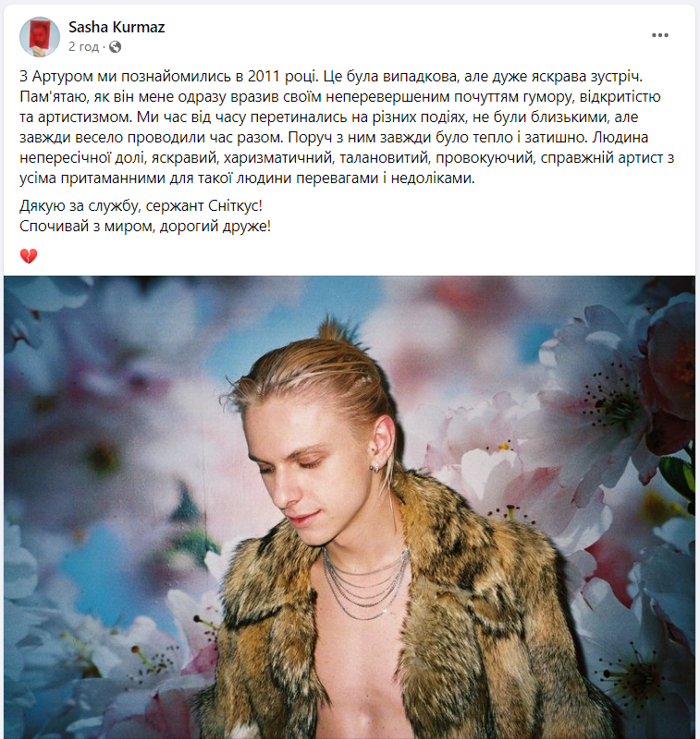Click the silver chain necklaces in photo
This screenshot has height=739, width=700.
tap(365, 584)
